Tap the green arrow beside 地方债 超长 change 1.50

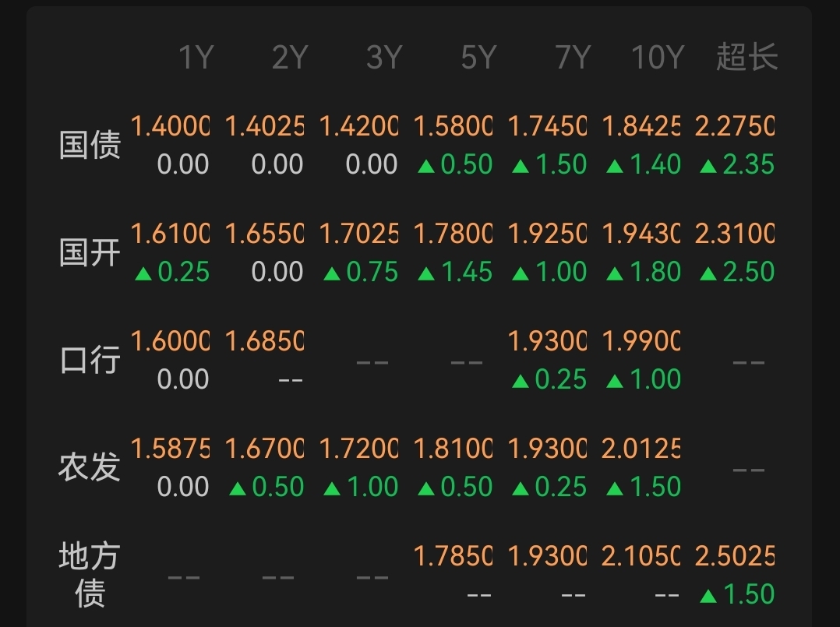point(708,596)
